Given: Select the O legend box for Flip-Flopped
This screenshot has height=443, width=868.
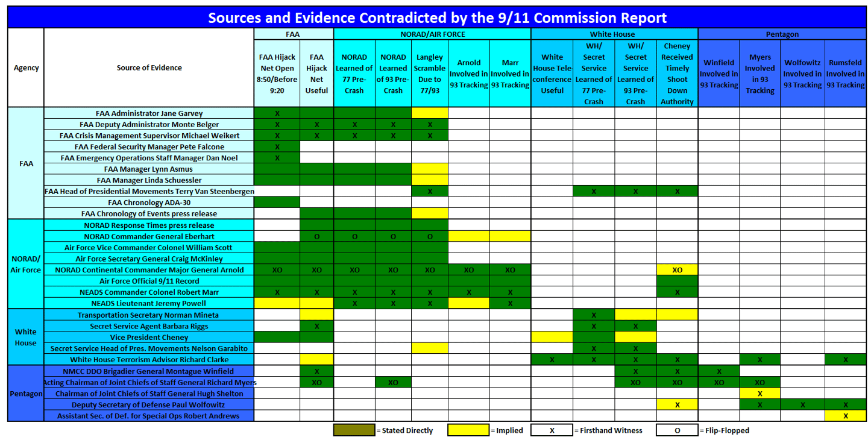Looking at the screenshot, I should [x=677, y=430].
